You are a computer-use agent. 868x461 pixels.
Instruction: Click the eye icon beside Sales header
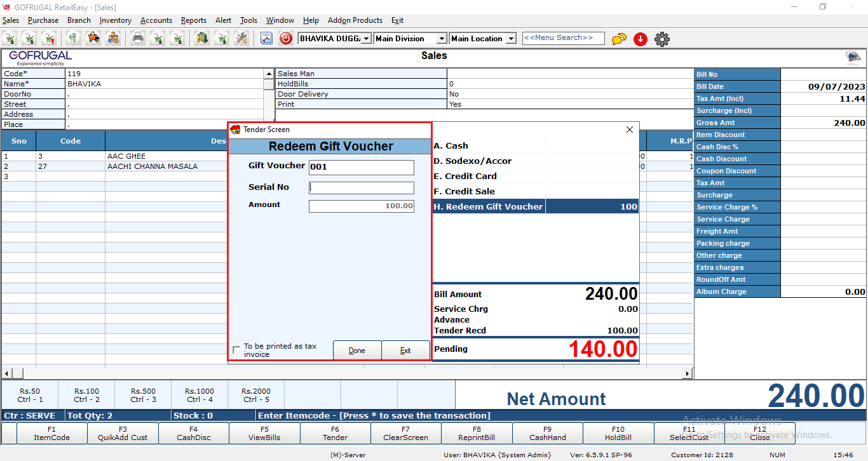853,58
